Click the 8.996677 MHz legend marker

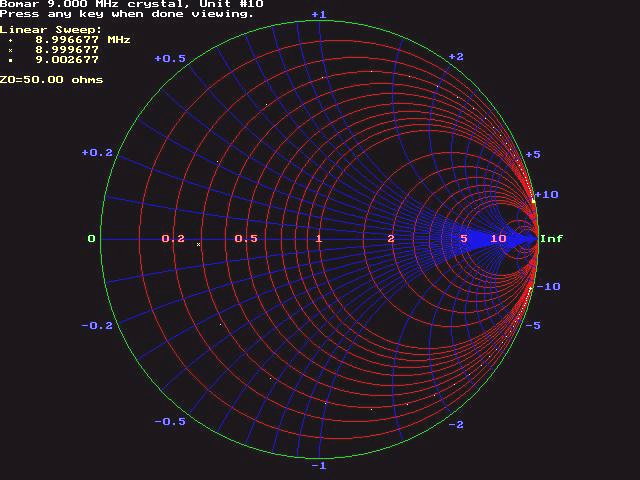point(10,40)
